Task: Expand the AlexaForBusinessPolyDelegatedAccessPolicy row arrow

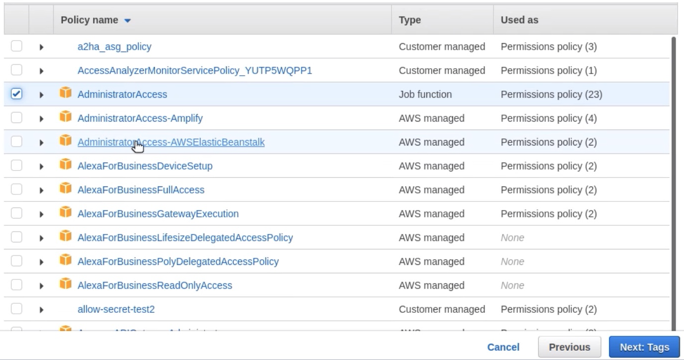Action: [41, 262]
